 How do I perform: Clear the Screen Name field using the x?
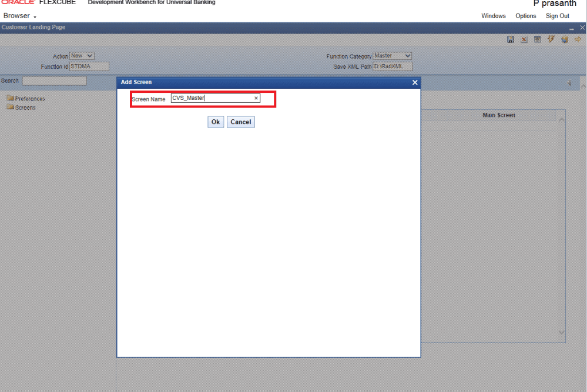(256, 98)
